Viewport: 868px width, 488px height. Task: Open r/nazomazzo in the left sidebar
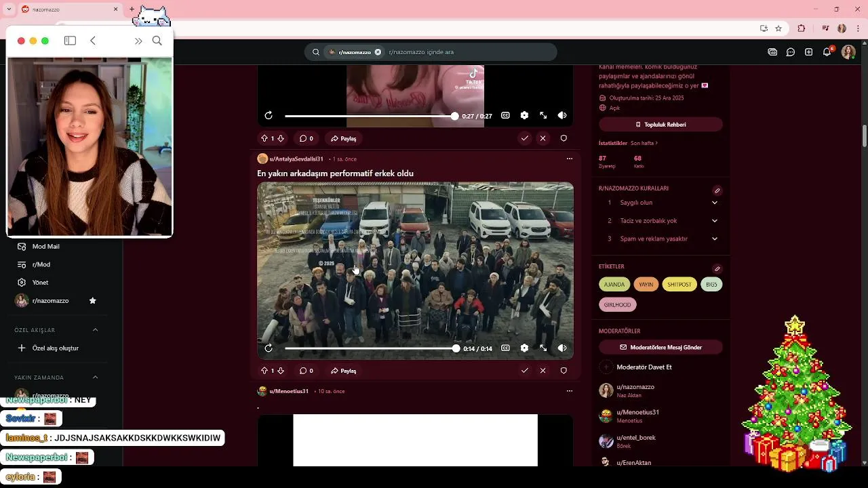pyautogui.click(x=50, y=301)
